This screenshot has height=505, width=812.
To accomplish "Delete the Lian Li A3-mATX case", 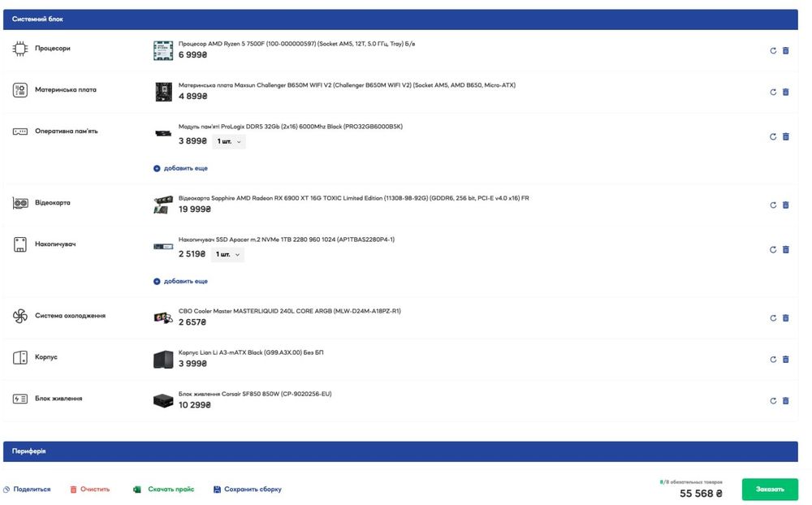I will pyautogui.click(x=785, y=360).
